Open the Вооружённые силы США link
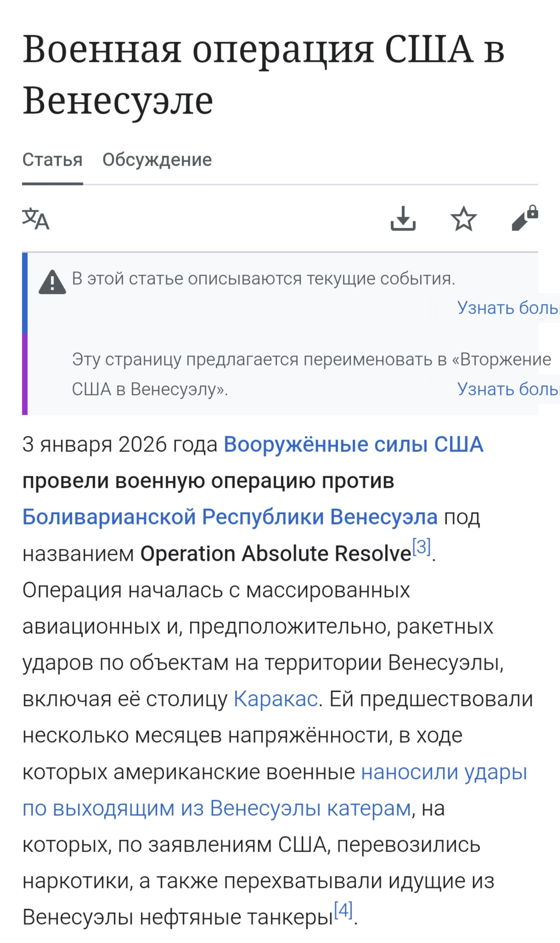This screenshot has width=560, height=943. [x=353, y=444]
